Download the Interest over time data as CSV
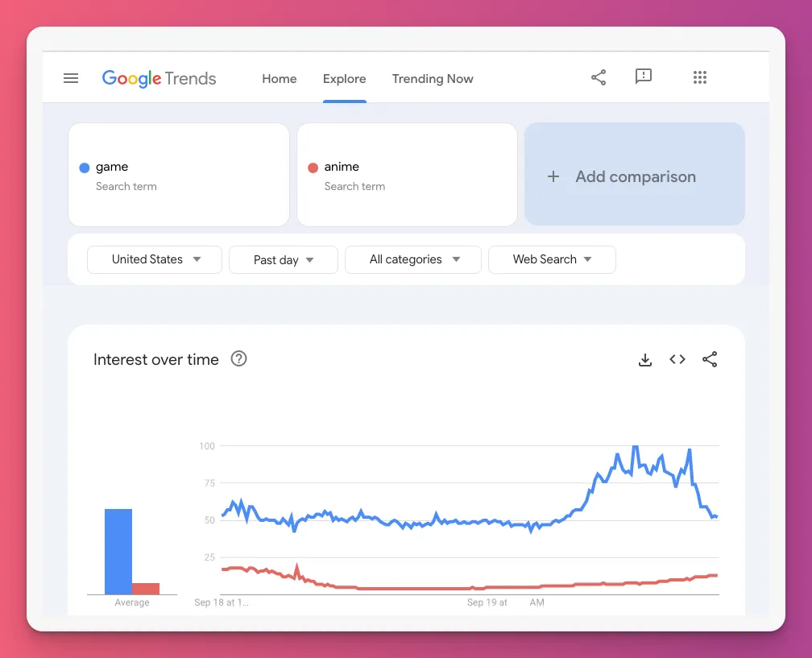The width and height of the screenshot is (812, 658). coord(645,360)
